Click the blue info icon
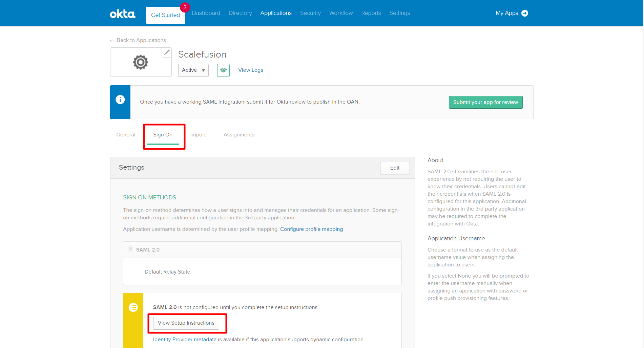This screenshot has width=644, height=348. coord(120,100)
